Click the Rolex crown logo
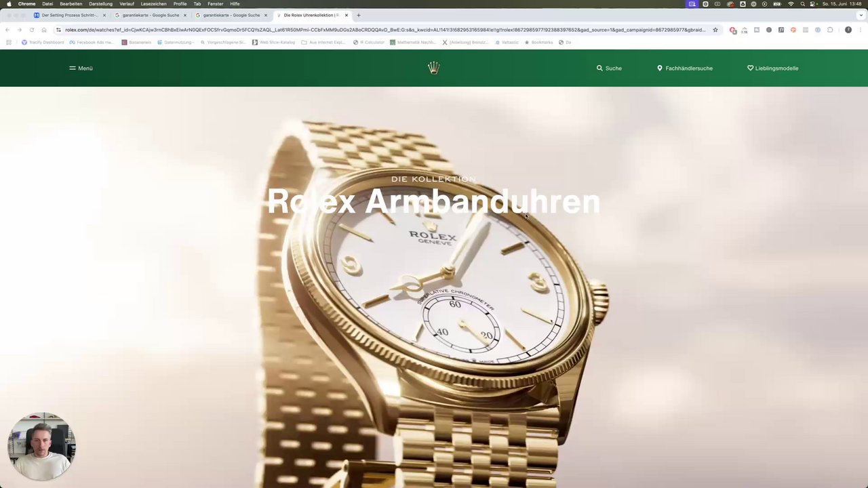 point(434,68)
